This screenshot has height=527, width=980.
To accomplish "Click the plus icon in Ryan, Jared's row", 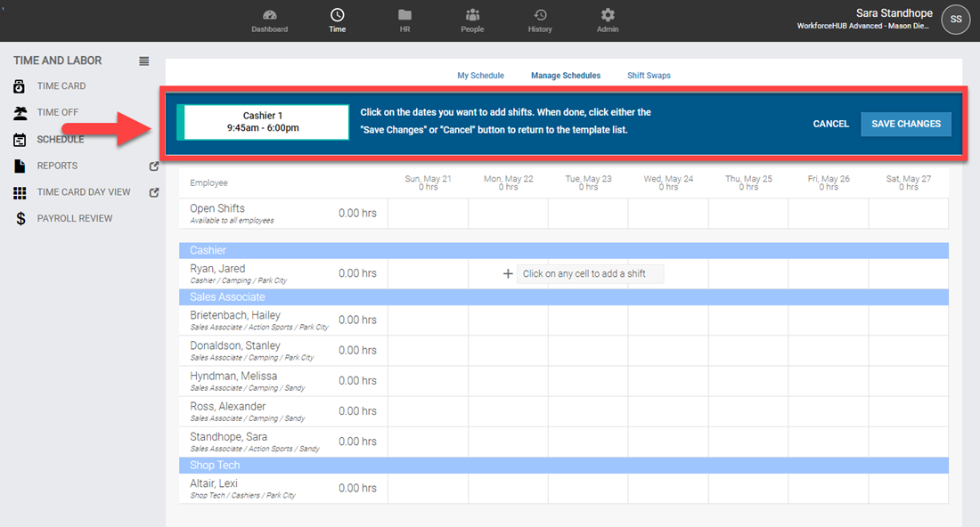I will point(508,274).
